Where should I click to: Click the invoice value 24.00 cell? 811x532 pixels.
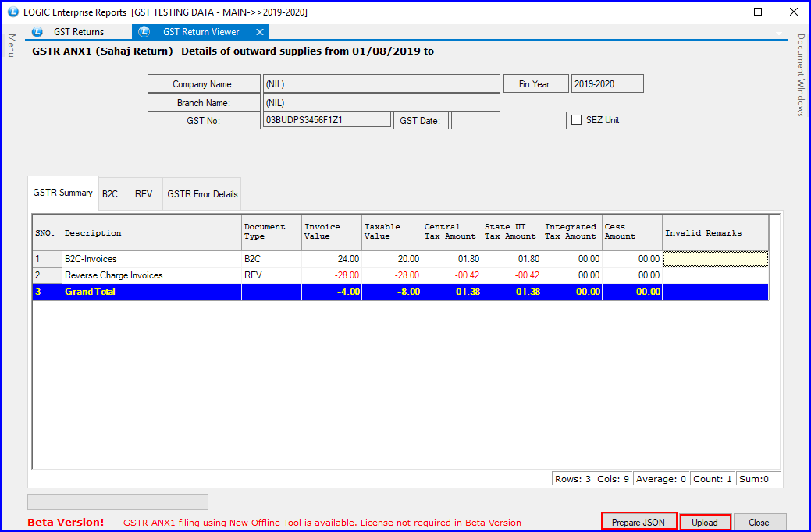pyautogui.click(x=332, y=259)
